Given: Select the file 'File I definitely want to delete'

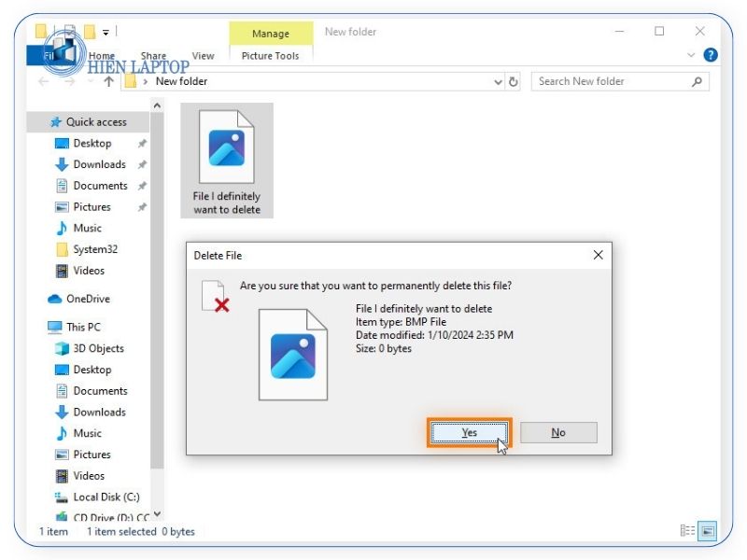Looking at the screenshot, I should tap(227, 161).
